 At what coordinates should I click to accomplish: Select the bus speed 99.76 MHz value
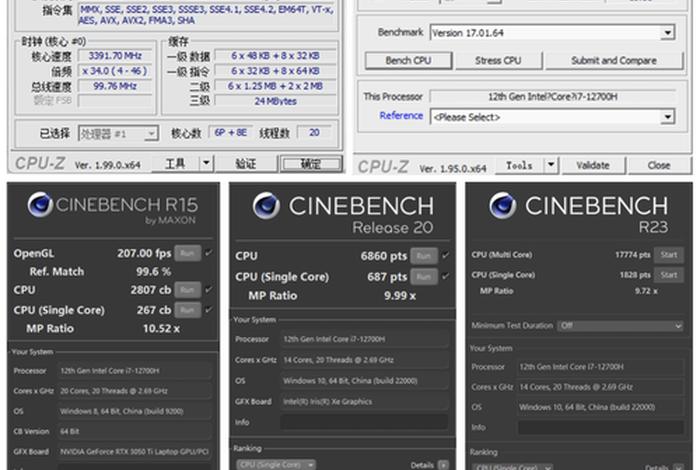coord(115,86)
